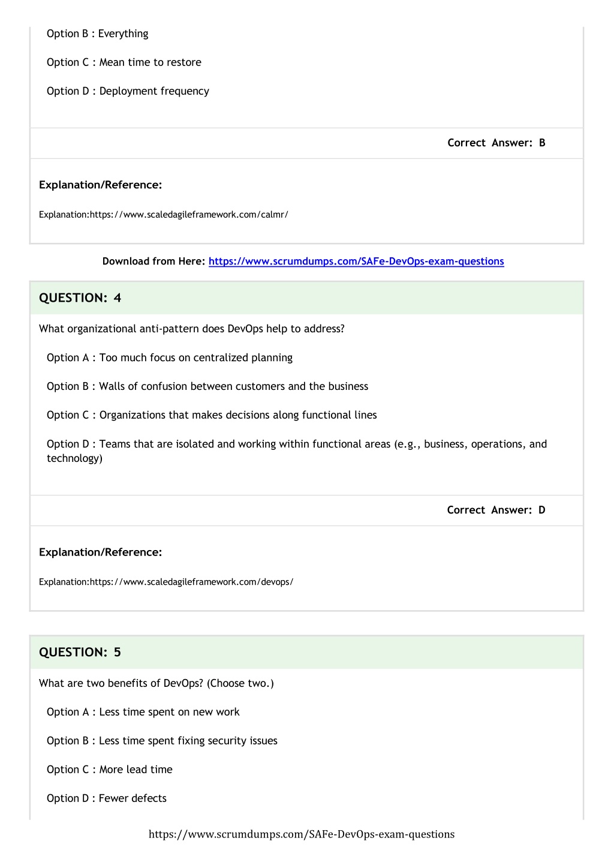The height and width of the screenshot is (868, 614).
Task: Choose Option D: Teams that are isolated
Action: pos(297,451)
